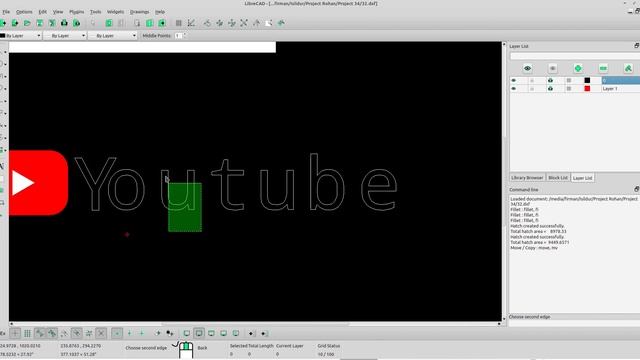
Task: Click the Add layer plus icon
Action: (x=578, y=69)
